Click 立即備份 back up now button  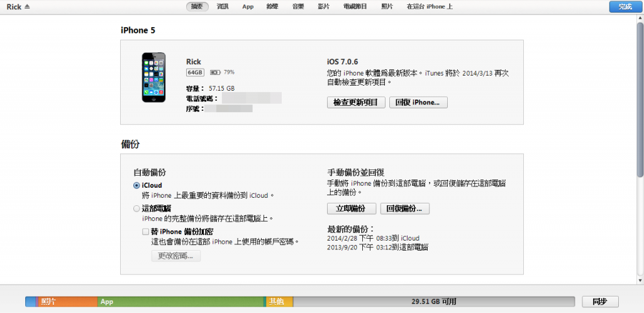coord(352,208)
